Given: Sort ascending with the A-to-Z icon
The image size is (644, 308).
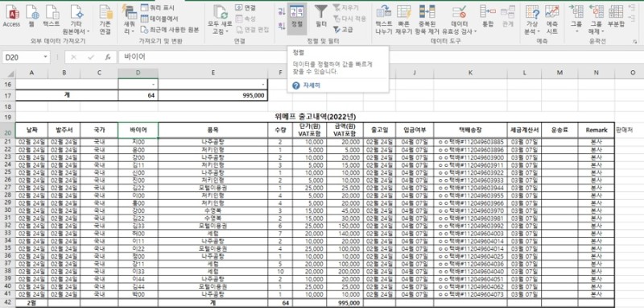Looking at the screenshot, I should (x=282, y=11).
